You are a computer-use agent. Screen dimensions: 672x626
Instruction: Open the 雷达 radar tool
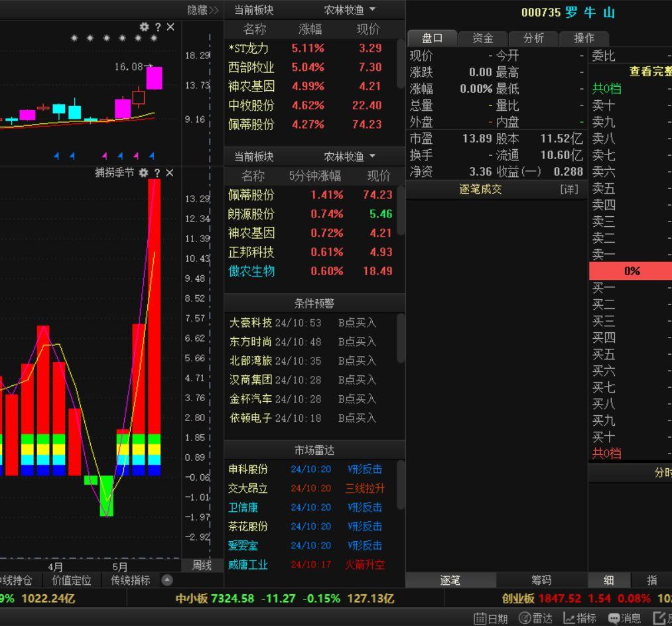pos(536,618)
